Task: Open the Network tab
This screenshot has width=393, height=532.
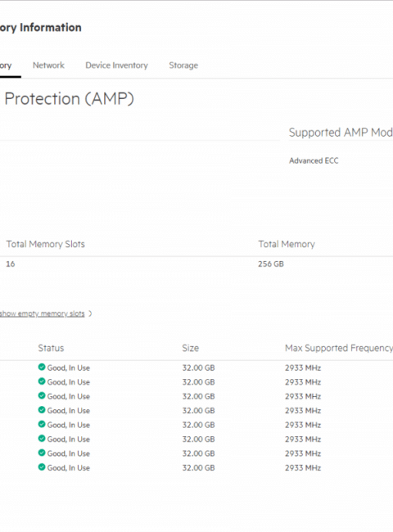Action: click(x=48, y=65)
